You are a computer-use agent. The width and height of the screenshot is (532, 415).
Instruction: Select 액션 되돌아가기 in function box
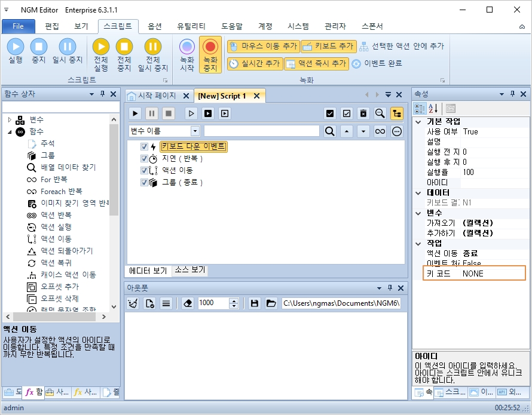[66, 251]
